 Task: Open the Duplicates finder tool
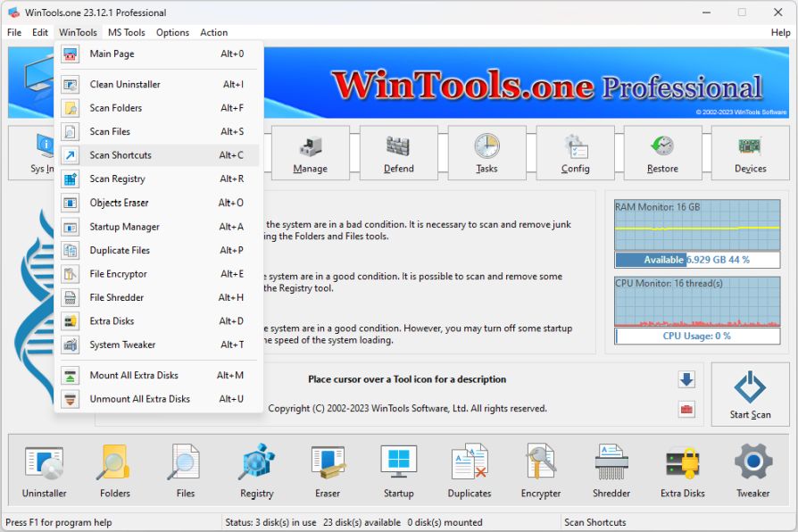[x=470, y=470]
